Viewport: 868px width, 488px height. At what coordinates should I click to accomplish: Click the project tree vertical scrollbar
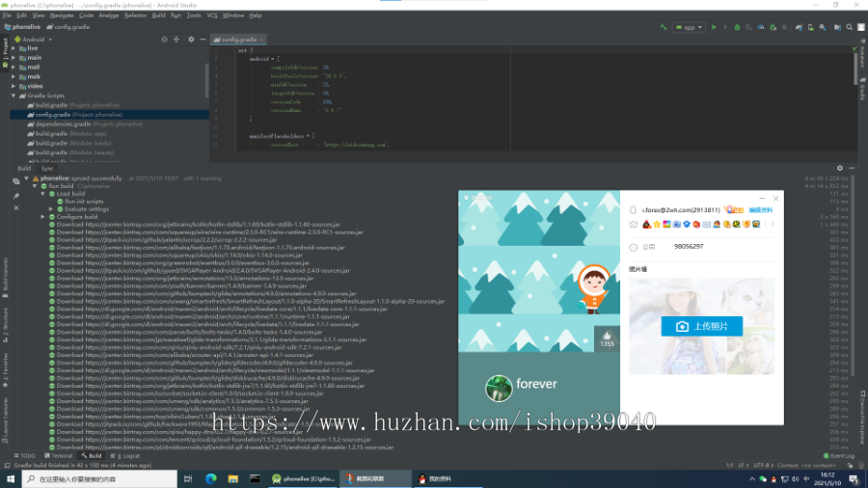click(x=207, y=79)
